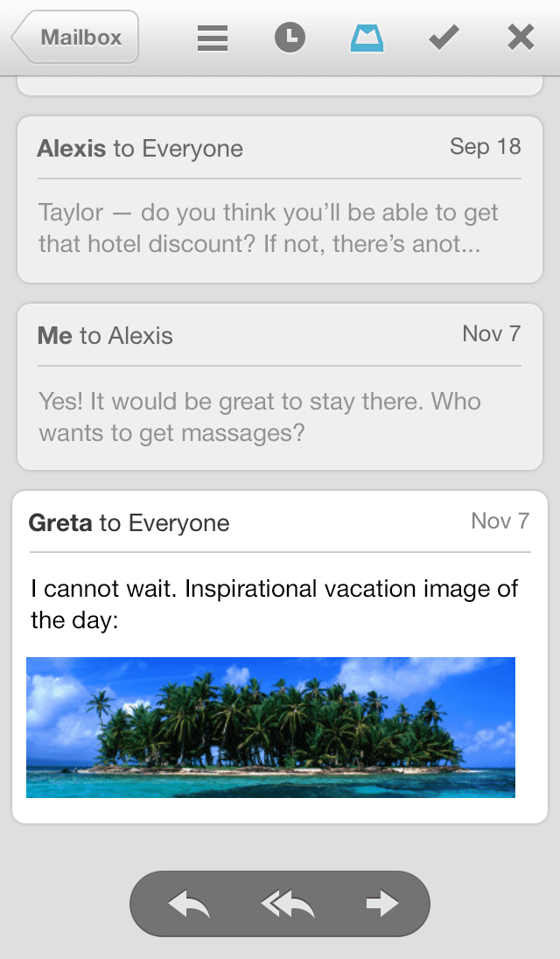Open the list (three lines) icon
The width and height of the screenshot is (560, 959).
click(213, 38)
